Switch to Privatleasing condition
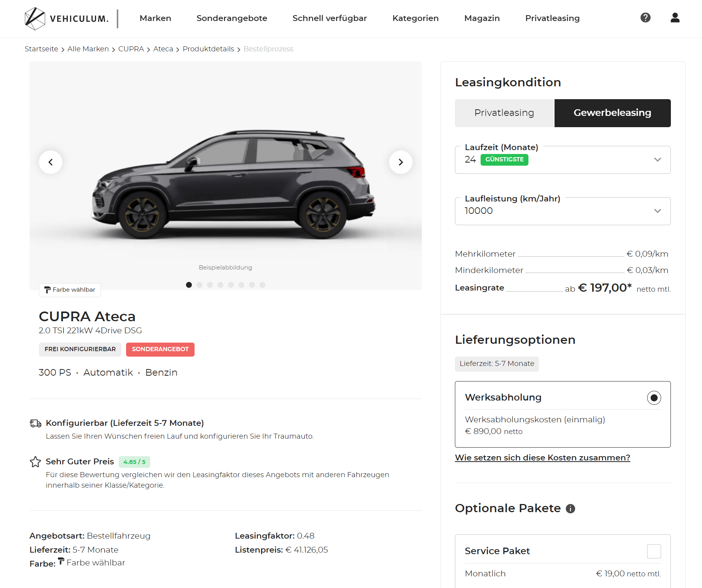 click(504, 113)
